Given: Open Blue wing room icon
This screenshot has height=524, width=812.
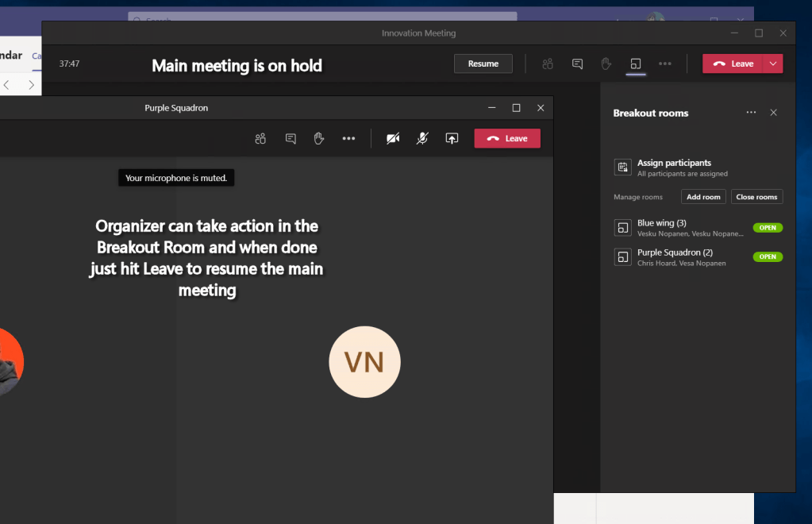Looking at the screenshot, I should (623, 228).
